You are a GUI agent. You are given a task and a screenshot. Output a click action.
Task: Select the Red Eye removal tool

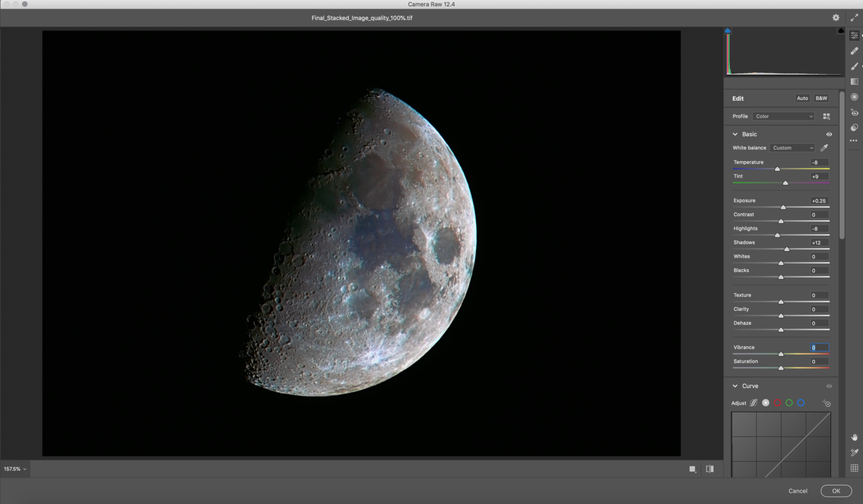(854, 112)
